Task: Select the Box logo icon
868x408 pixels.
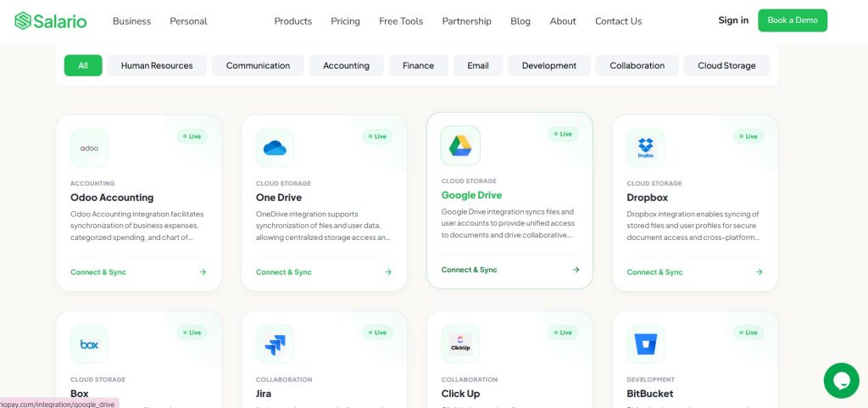Action: [x=89, y=344]
